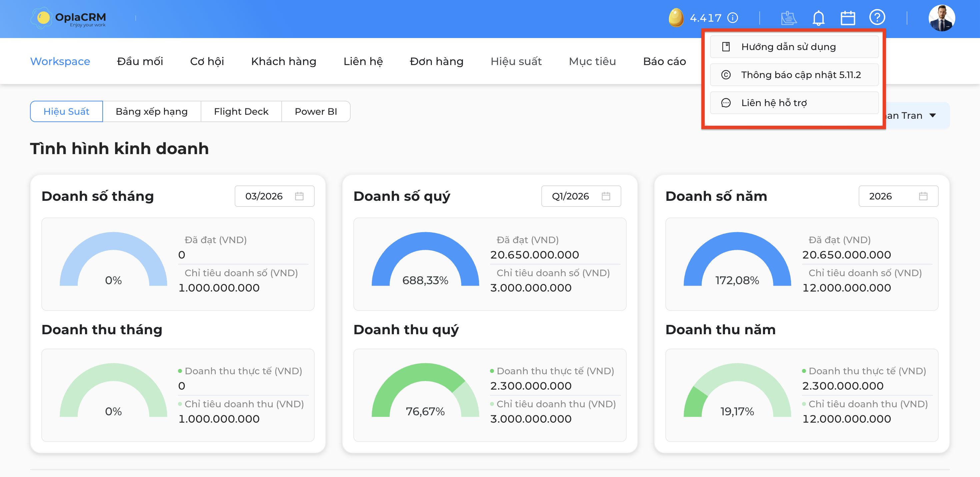Click the golden egg points icon

click(x=676, y=18)
